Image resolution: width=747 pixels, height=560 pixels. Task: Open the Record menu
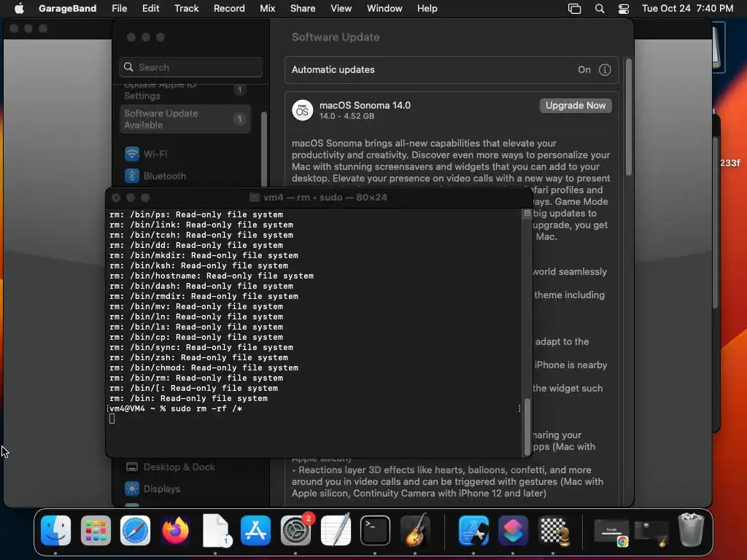pos(229,8)
